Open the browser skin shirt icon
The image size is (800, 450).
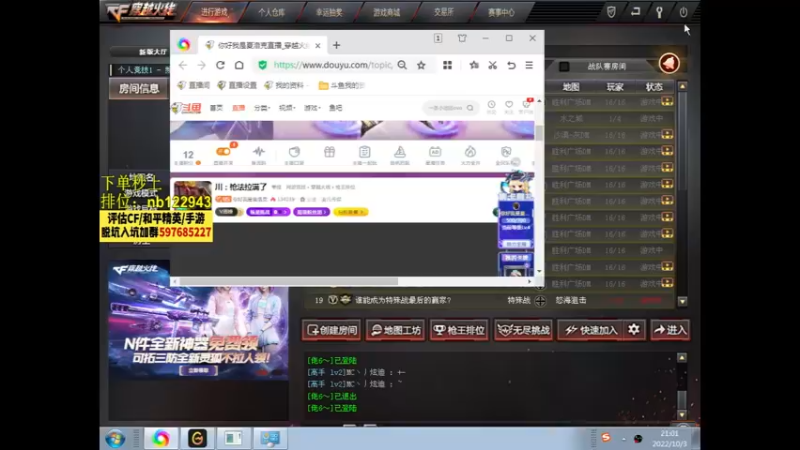pos(462,38)
